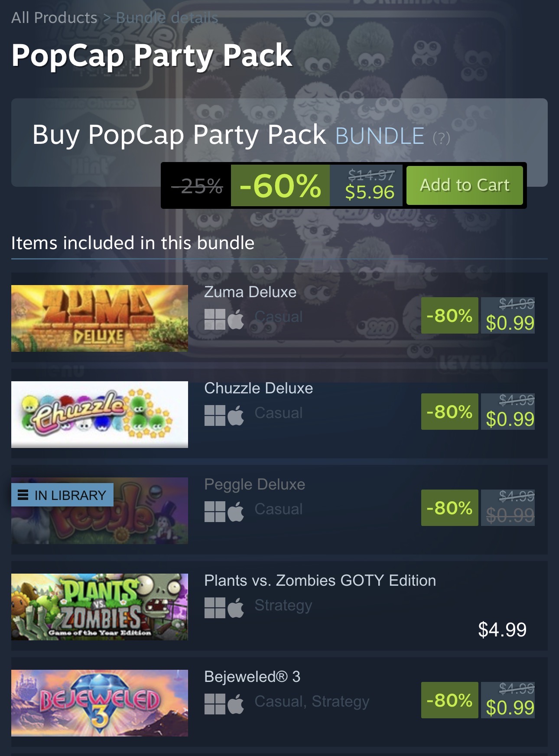Click the Apple icon under Plants vs. Zombies
The height and width of the screenshot is (756, 559).
pyautogui.click(x=236, y=608)
